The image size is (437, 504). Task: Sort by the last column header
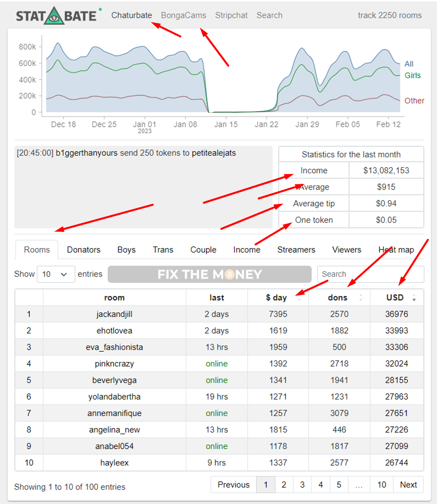pos(217,298)
